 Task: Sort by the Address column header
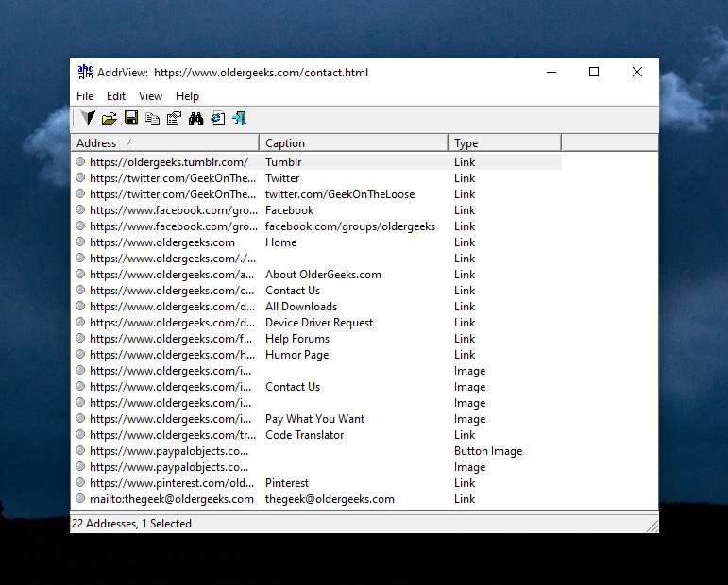(165, 142)
